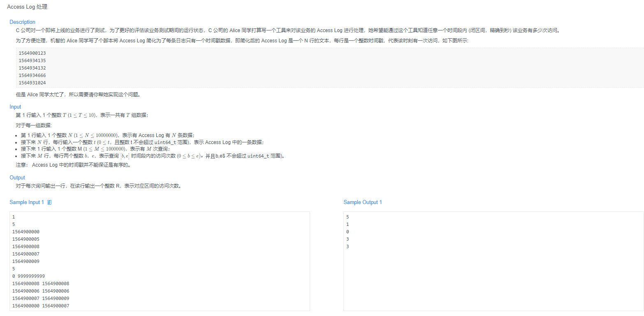Click inside the Sample Output 1 box
The height and width of the screenshot is (316, 644).
pyautogui.click(x=493, y=261)
